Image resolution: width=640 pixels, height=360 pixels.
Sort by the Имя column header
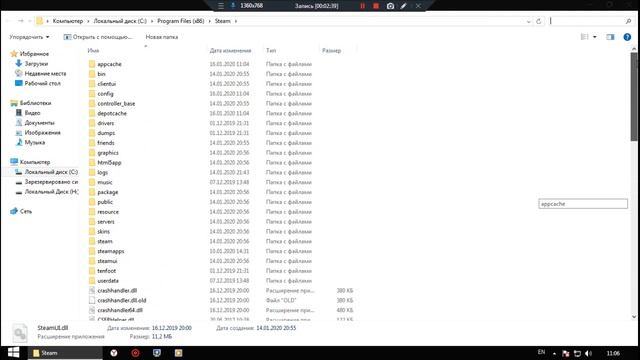93,51
